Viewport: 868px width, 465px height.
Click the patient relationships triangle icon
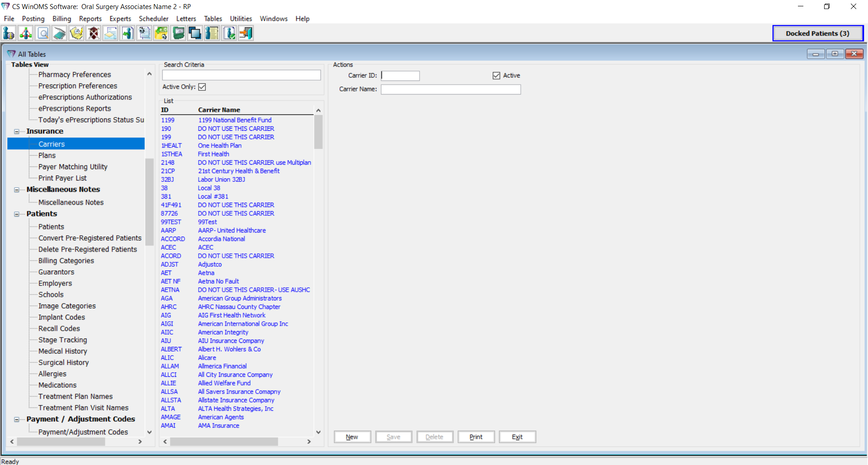[26, 33]
